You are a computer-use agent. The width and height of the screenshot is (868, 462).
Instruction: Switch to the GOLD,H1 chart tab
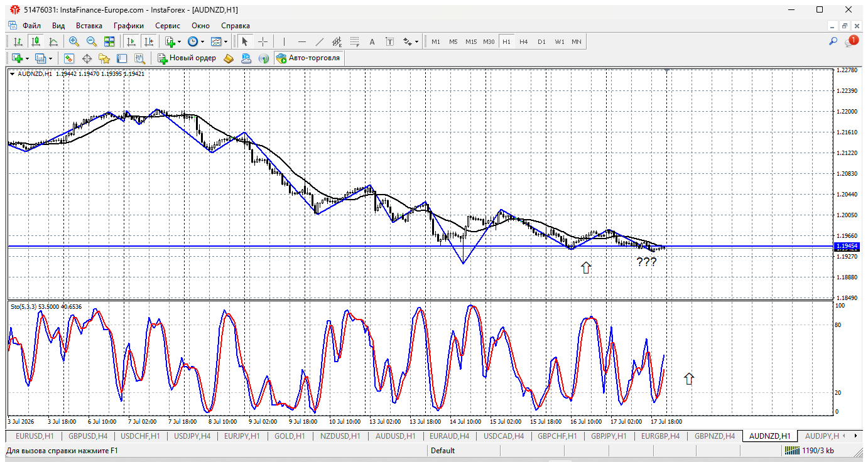tap(290, 436)
